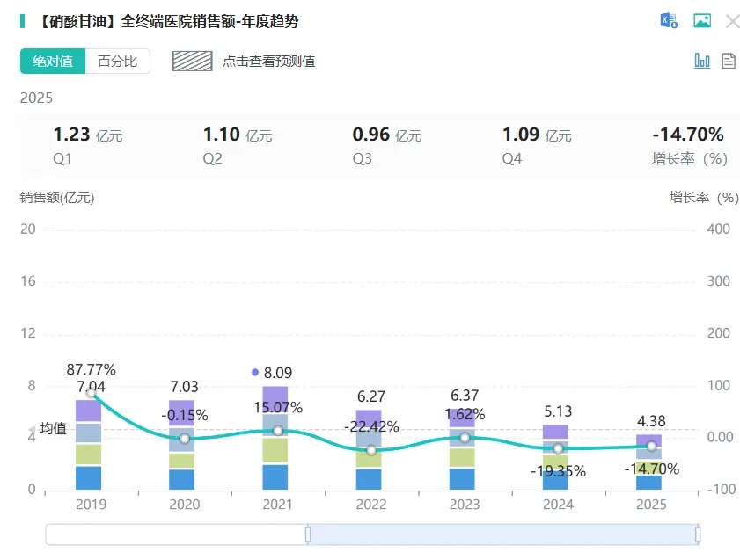Switch to data table view
This screenshot has width=740, height=560.
point(728,61)
